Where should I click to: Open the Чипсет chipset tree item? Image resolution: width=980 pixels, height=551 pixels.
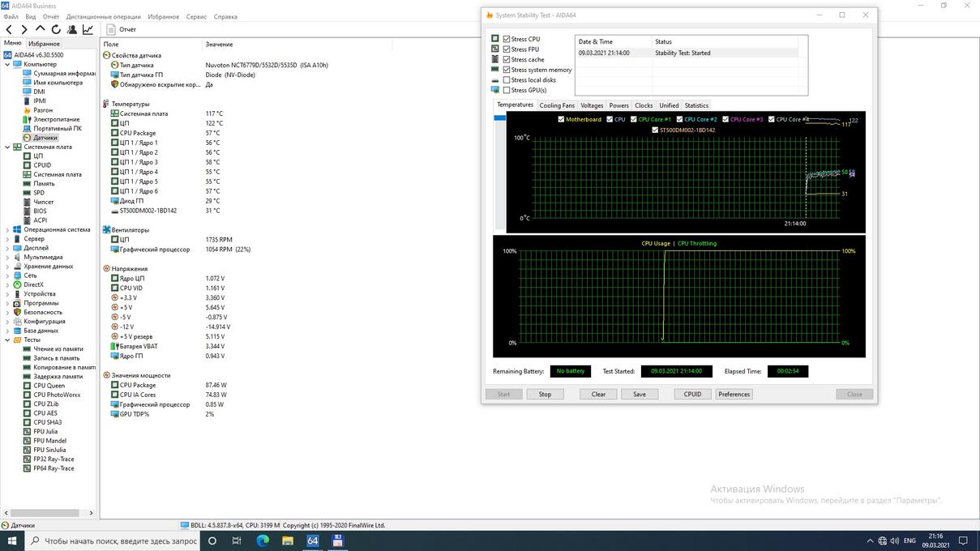44,202
